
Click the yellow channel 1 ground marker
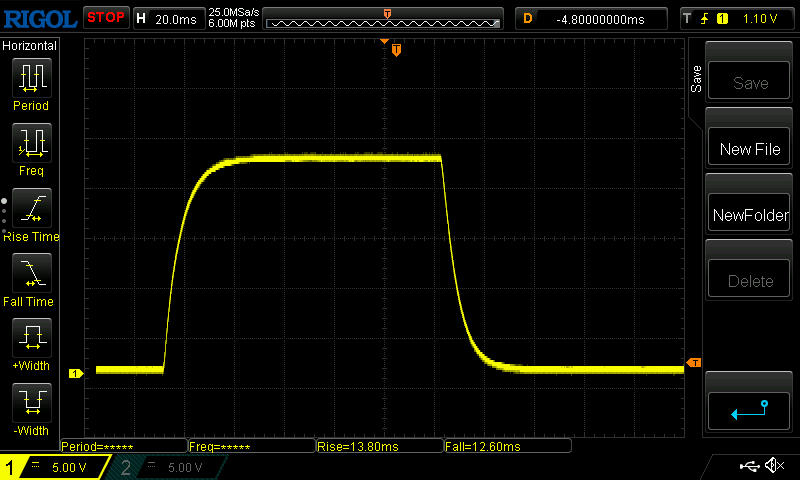(76, 373)
